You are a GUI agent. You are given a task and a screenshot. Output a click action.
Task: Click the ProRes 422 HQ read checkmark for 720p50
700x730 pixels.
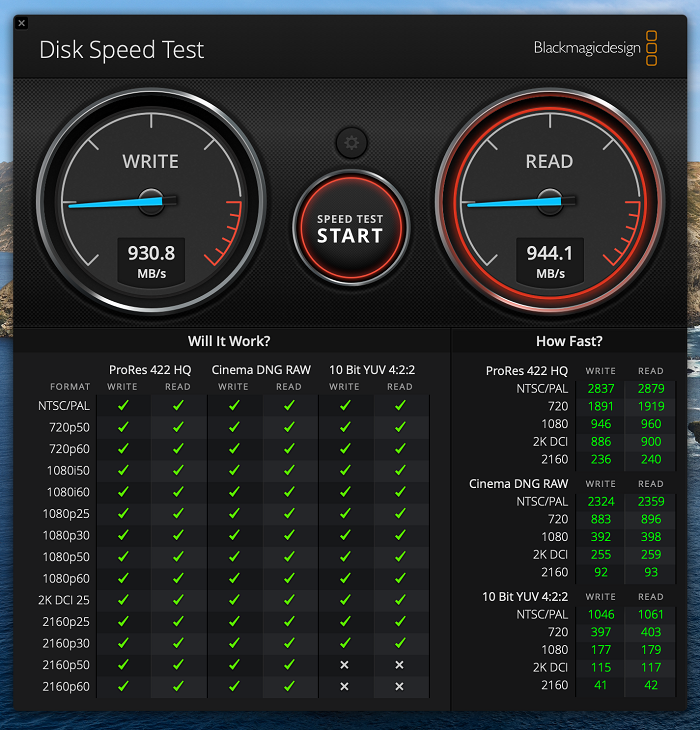click(178, 427)
